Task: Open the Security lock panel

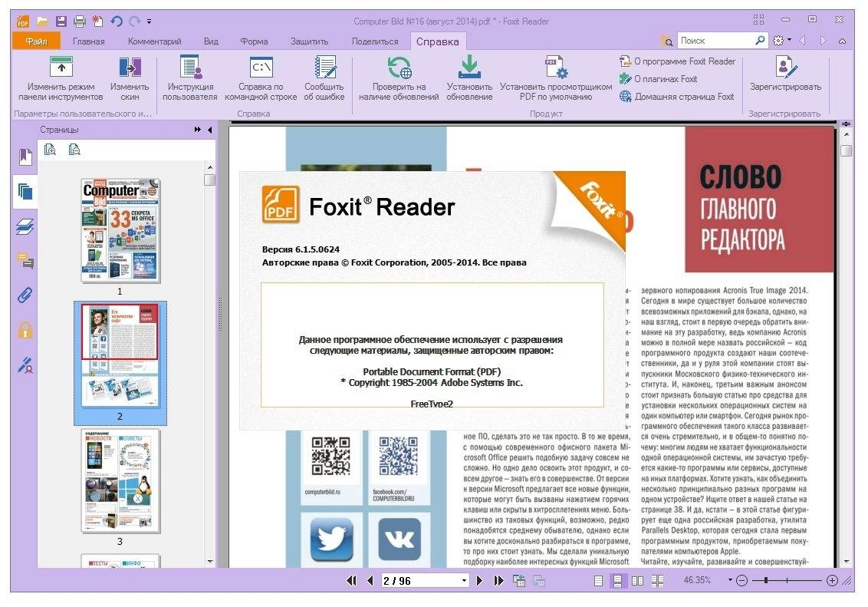Action: (25, 330)
